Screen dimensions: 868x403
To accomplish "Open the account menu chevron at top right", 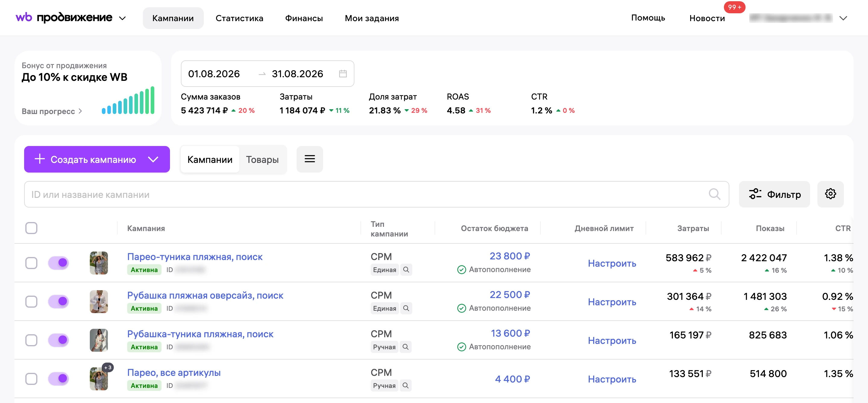I will 843,18.
